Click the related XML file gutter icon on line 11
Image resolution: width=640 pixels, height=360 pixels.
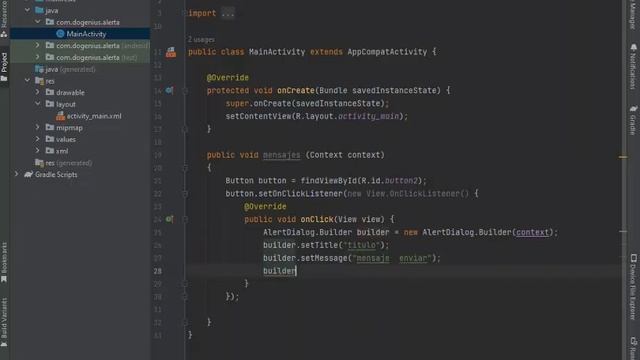click(171, 52)
